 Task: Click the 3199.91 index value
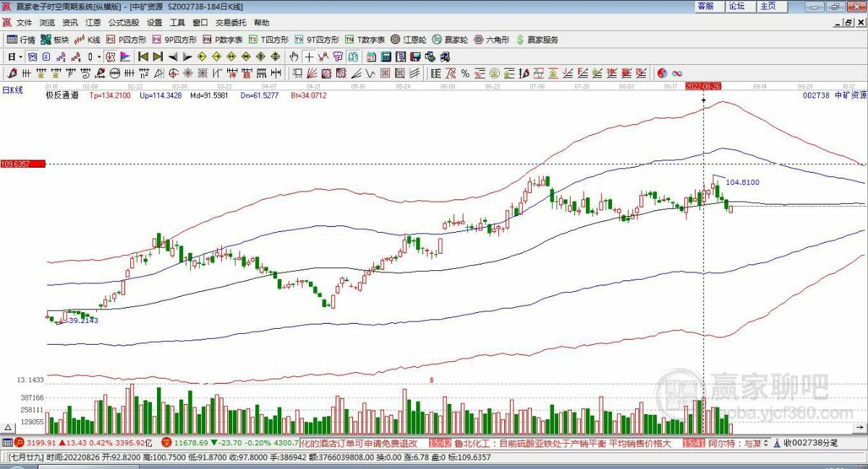41,442
